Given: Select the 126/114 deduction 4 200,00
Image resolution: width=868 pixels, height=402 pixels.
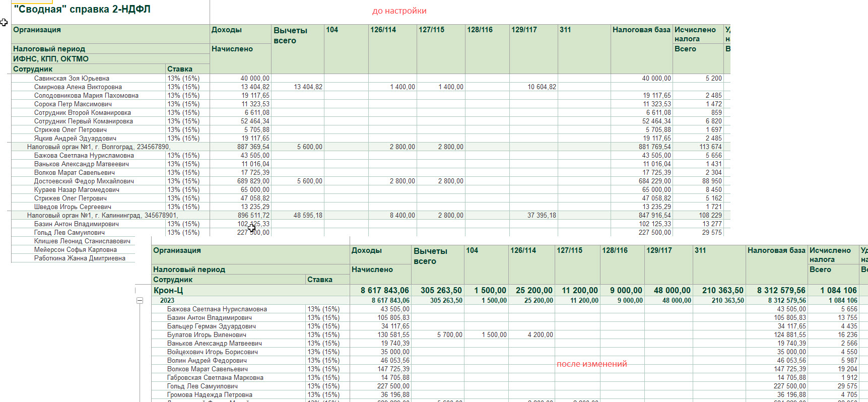Looking at the screenshot, I should pos(540,334).
